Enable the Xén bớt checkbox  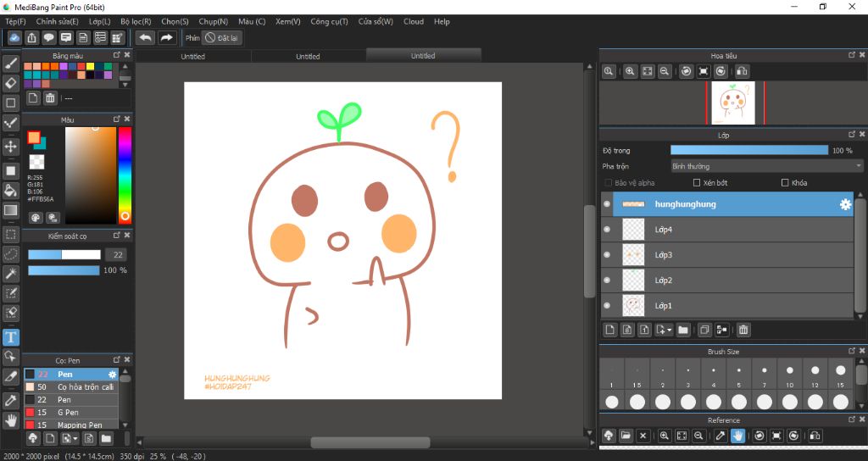697,183
